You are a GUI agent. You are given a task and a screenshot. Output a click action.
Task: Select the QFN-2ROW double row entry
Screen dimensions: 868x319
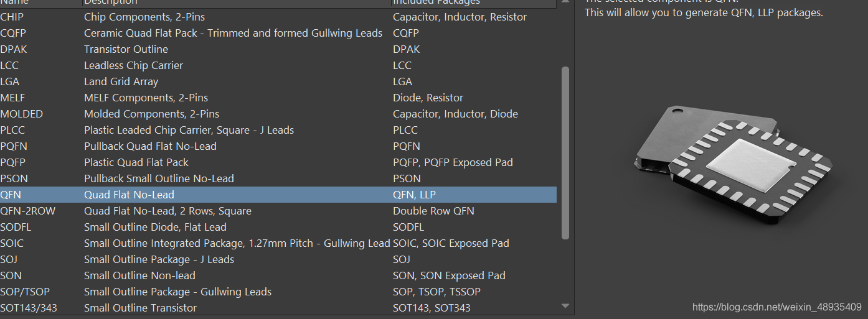(167, 211)
